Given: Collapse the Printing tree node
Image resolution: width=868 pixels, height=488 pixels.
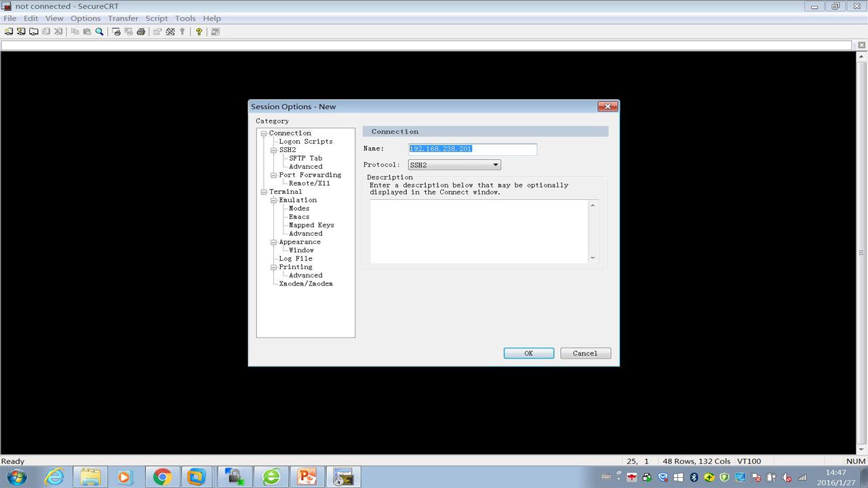Looking at the screenshot, I should click(274, 267).
